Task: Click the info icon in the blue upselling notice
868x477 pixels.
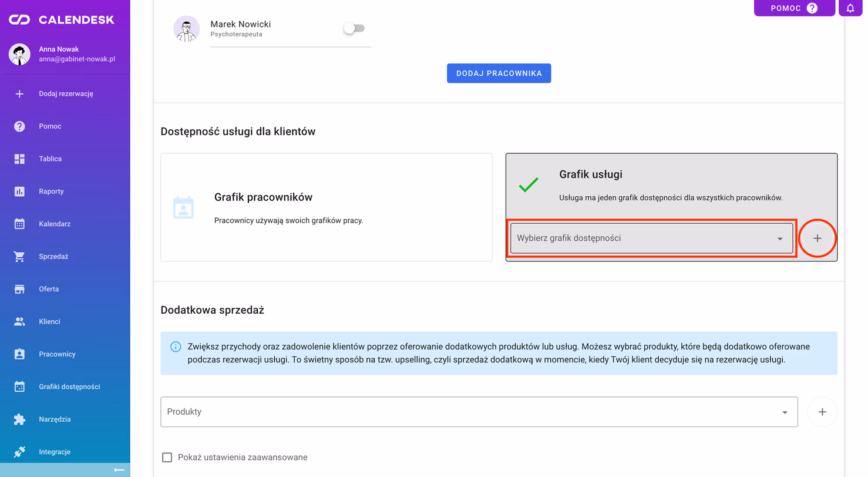Action: tap(176, 347)
